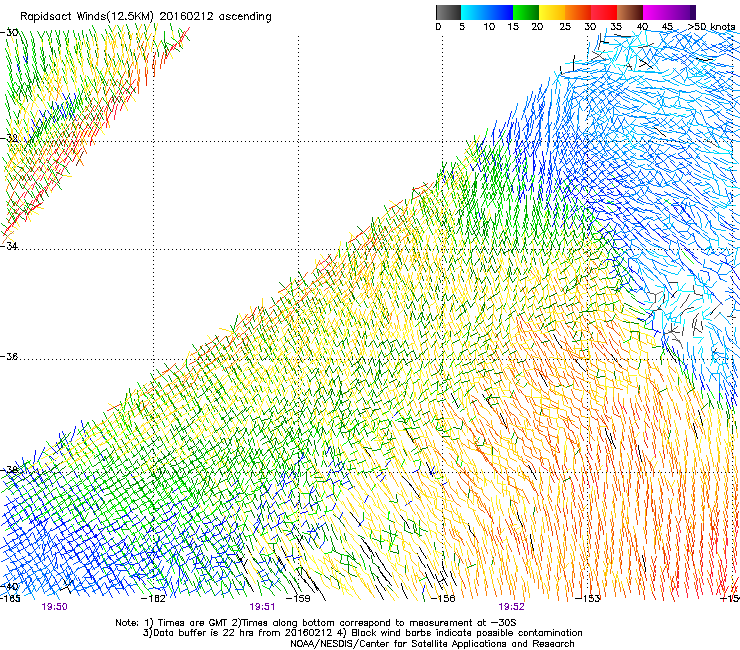
Task: Click the '10' legend scale label
Action: 489,26
